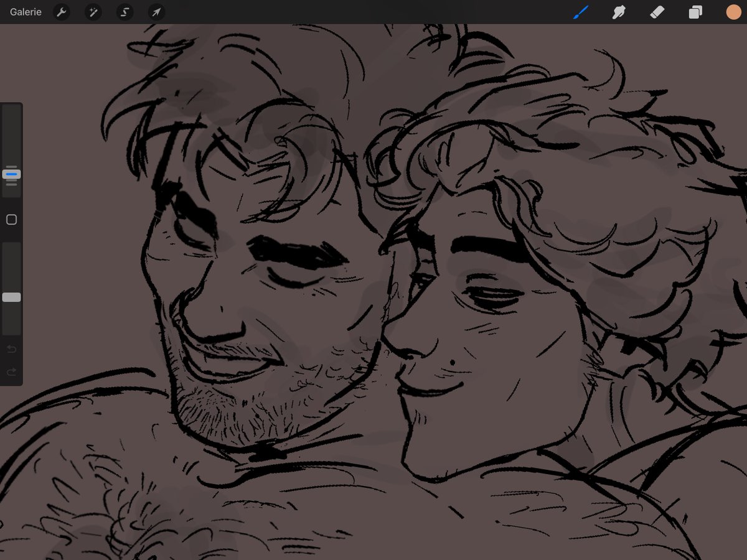The height and width of the screenshot is (560, 747).
Task: Open the active color picker swatch
Action: click(733, 12)
